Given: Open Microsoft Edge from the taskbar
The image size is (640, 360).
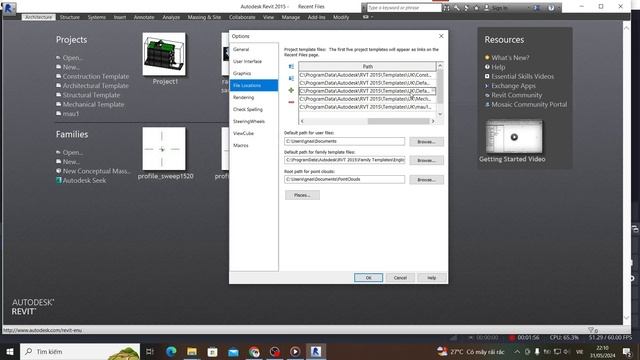Looking at the screenshot, I should click(x=171, y=351).
